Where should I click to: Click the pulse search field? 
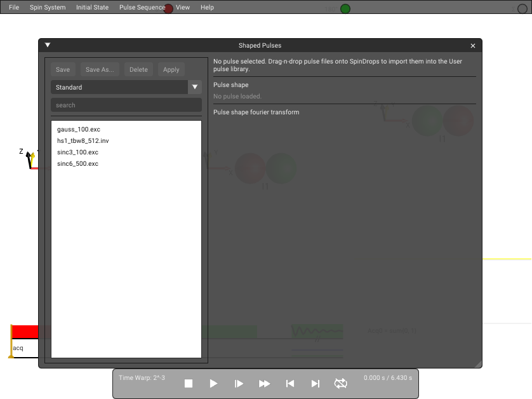(x=126, y=105)
